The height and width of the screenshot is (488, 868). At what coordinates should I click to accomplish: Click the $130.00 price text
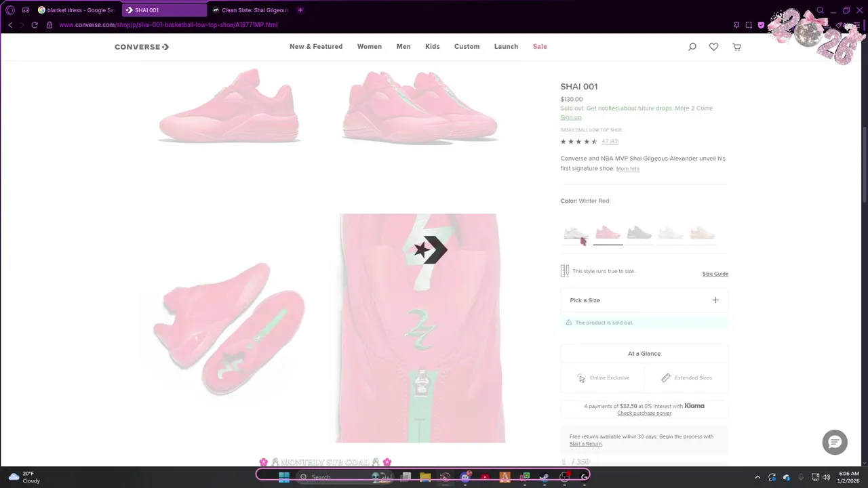point(572,99)
